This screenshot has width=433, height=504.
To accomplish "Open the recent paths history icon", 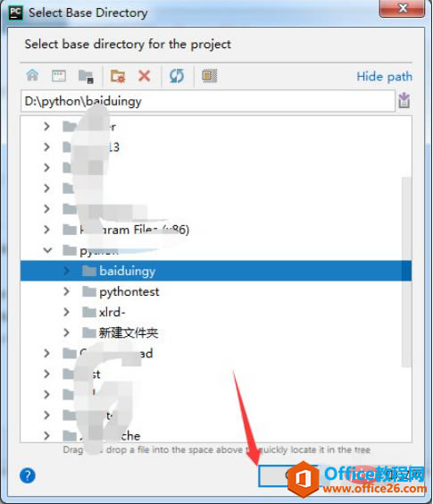I will click(404, 100).
